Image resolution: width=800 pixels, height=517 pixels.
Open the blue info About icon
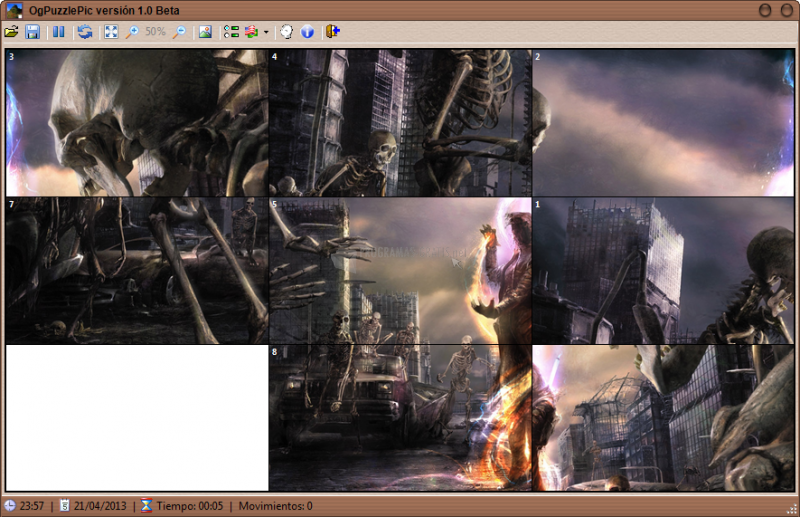307,32
